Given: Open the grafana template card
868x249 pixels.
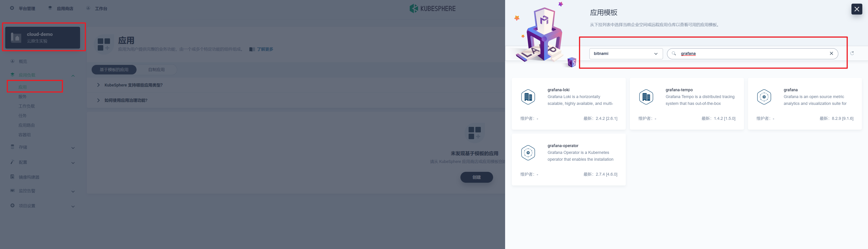Looking at the screenshot, I should (x=805, y=104).
